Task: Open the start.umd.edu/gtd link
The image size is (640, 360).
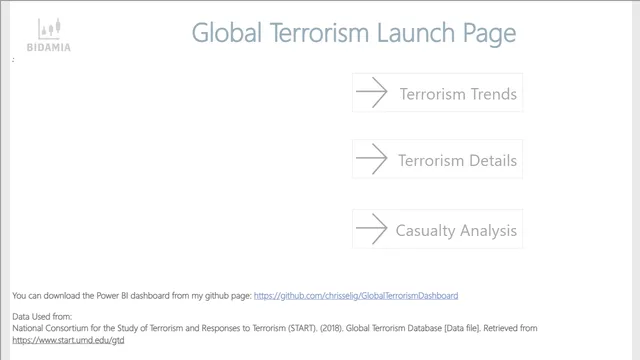Action: pos(68,340)
